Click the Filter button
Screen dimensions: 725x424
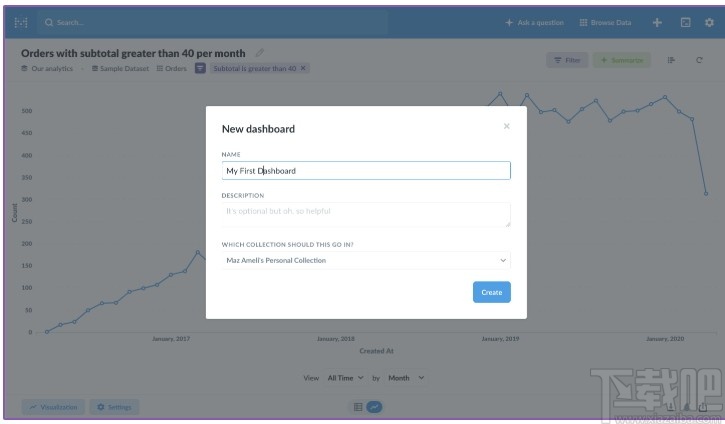point(567,60)
